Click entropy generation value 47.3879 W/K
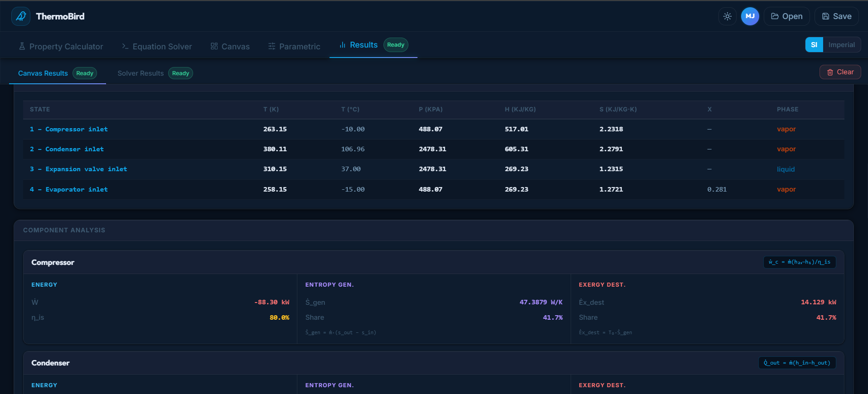868x394 pixels. click(x=541, y=302)
